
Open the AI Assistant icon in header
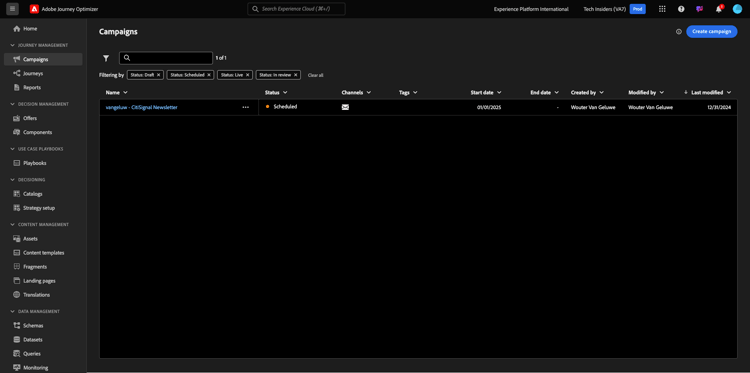[700, 9]
